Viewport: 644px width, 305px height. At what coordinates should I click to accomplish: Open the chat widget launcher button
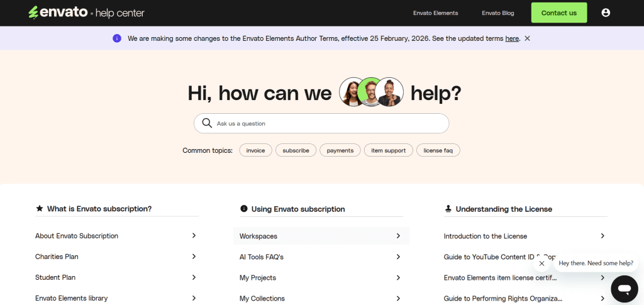click(x=625, y=289)
